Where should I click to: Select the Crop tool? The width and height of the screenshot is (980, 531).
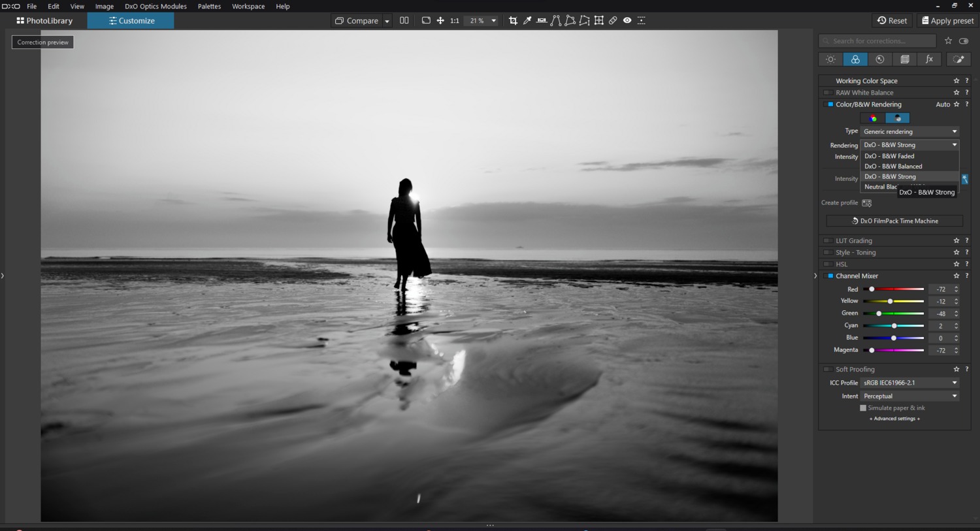tap(513, 21)
